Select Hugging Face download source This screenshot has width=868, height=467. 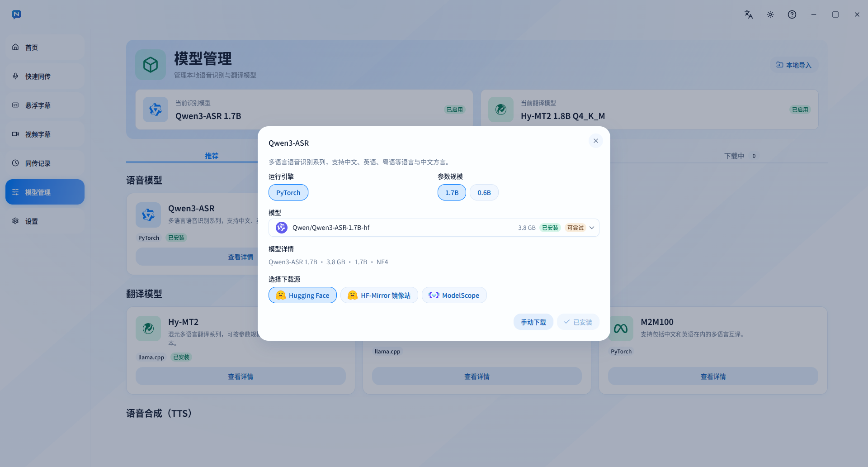click(x=302, y=295)
